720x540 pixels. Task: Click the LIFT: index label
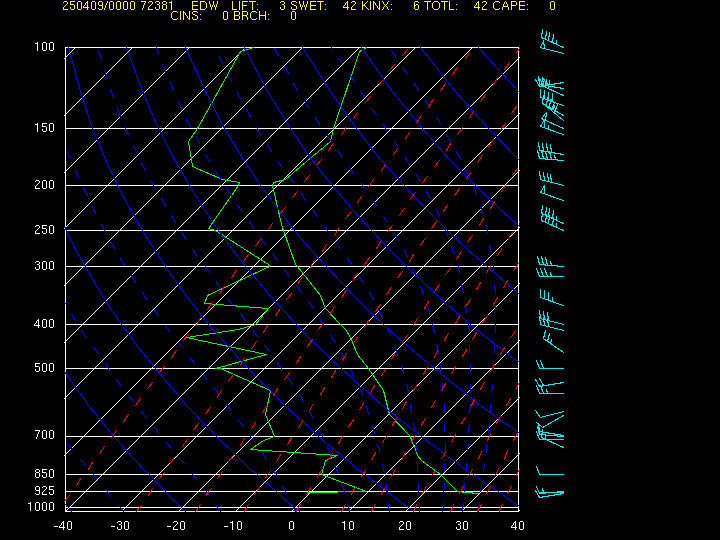click(245, 6)
